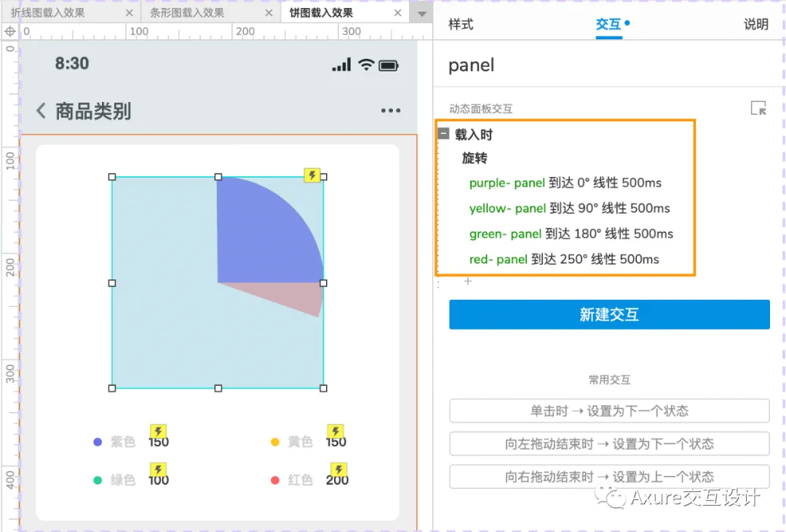This screenshot has height=532, width=786.
Task: Click the crosshair icon at the ruler corner
Action: (x=9, y=31)
